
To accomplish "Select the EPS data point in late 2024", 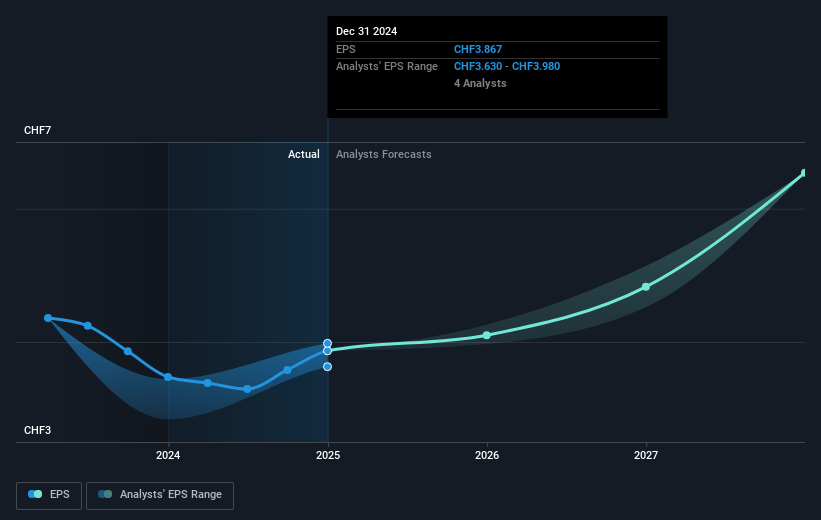I will coord(287,370).
